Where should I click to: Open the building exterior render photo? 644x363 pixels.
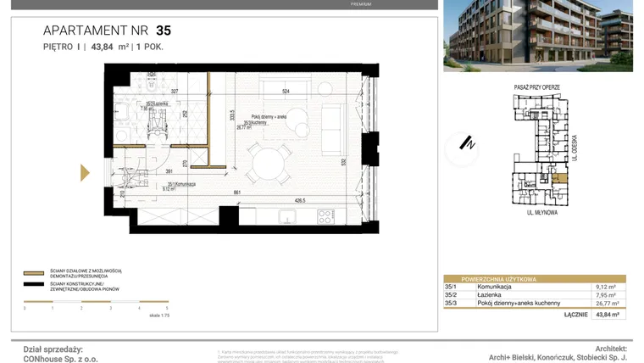tap(538, 36)
